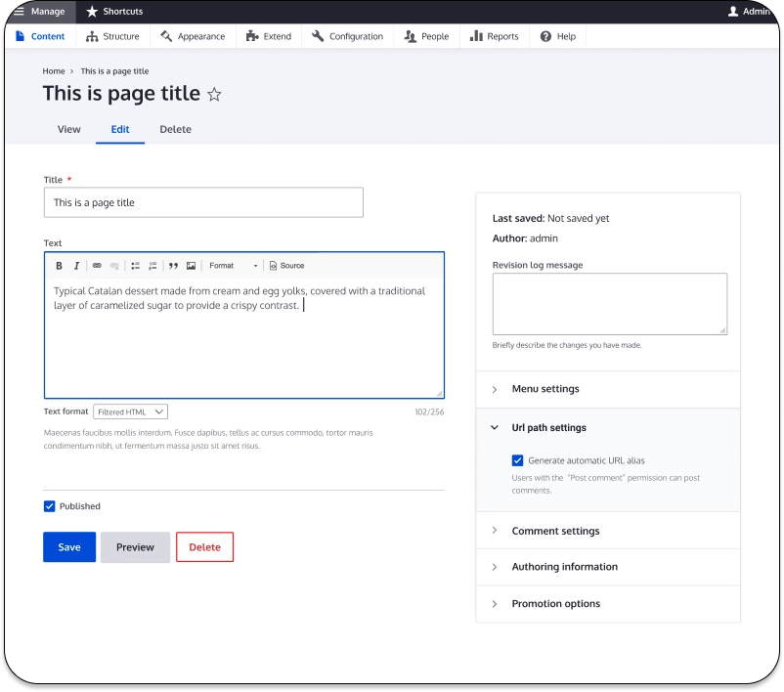
Task: Click the red Delete button
Action: [204, 547]
